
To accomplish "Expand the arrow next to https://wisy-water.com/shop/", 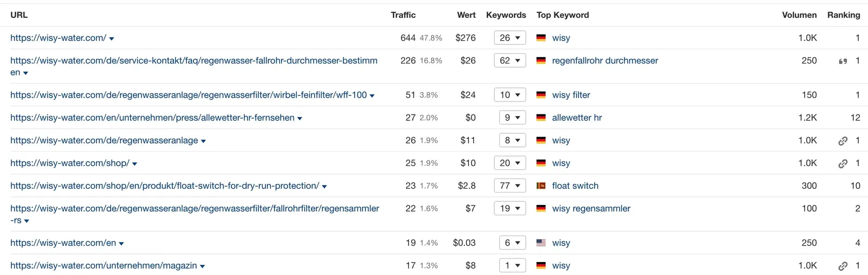I will point(135,164).
